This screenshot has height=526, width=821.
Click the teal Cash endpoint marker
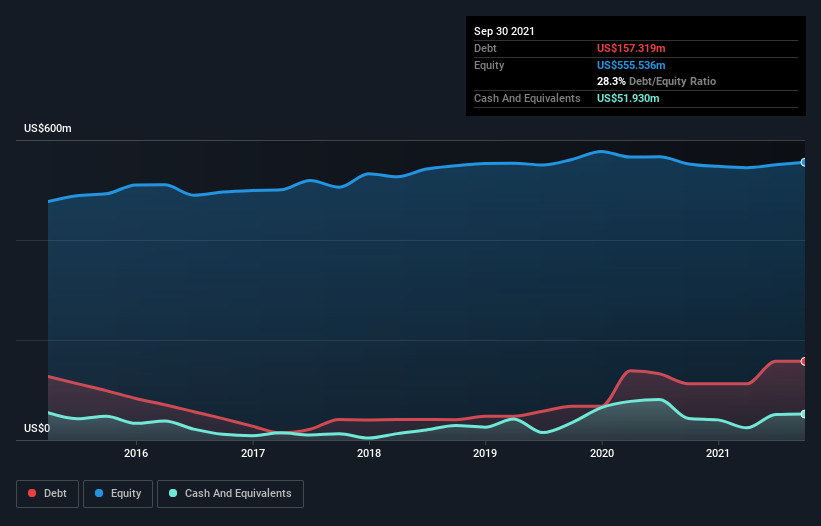point(804,414)
